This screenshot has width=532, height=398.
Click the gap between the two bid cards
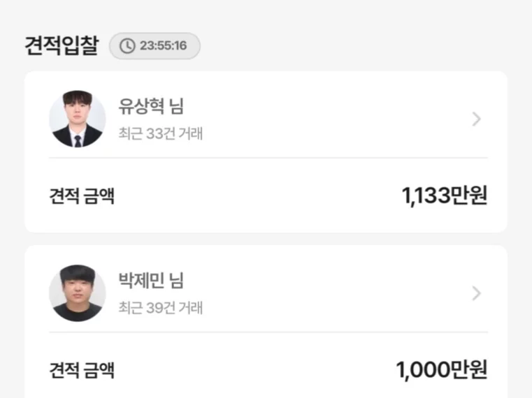(x=266, y=239)
